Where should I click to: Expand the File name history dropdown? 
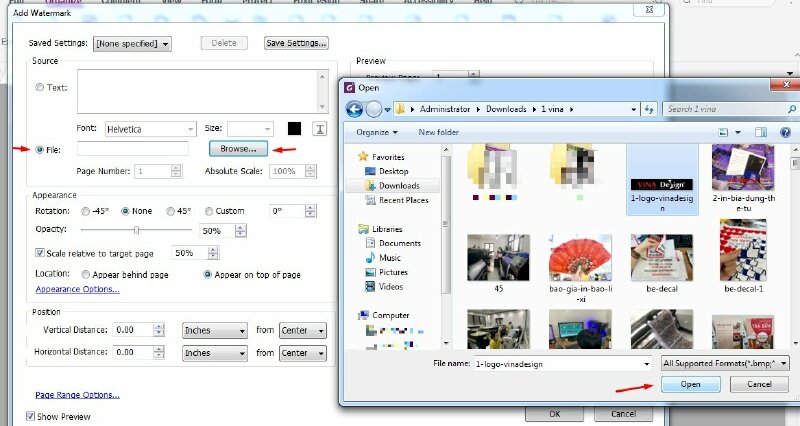pyautogui.click(x=646, y=364)
